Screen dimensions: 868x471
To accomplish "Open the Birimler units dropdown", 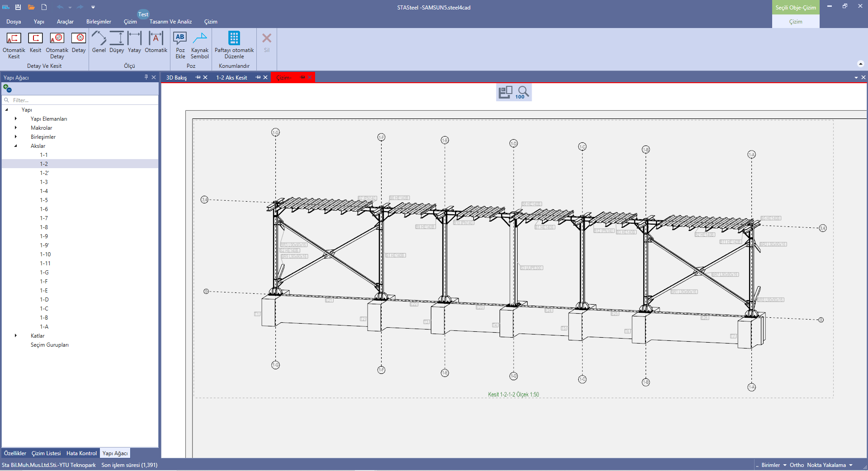I will (x=774, y=465).
